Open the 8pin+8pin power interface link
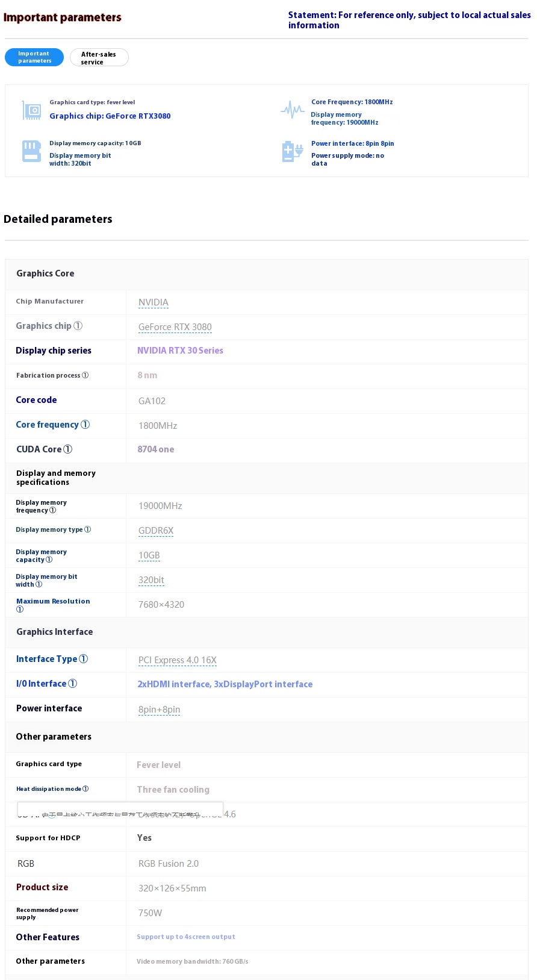 [160, 710]
